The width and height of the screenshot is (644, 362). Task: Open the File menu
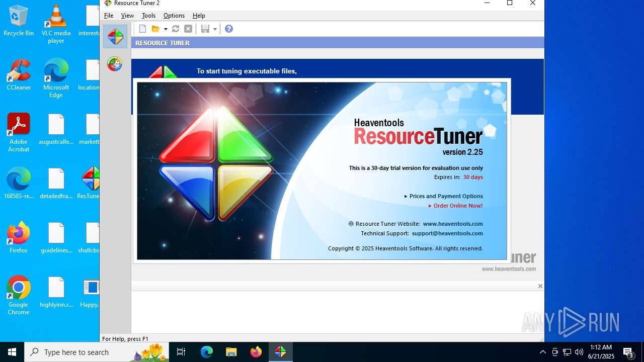[x=109, y=16]
